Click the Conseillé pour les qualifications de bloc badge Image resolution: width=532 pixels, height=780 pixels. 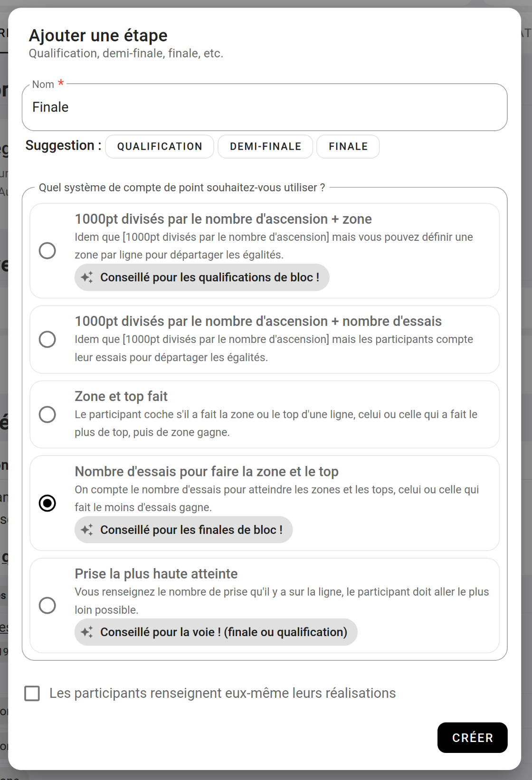(x=209, y=277)
